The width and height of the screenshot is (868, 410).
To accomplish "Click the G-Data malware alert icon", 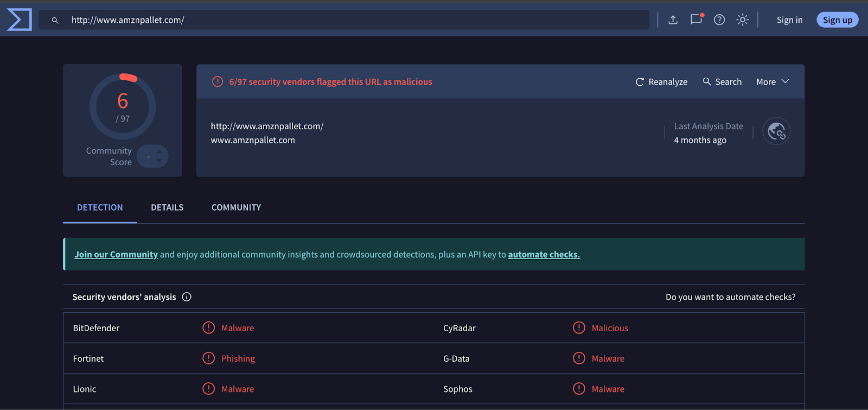I will coord(579,358).
